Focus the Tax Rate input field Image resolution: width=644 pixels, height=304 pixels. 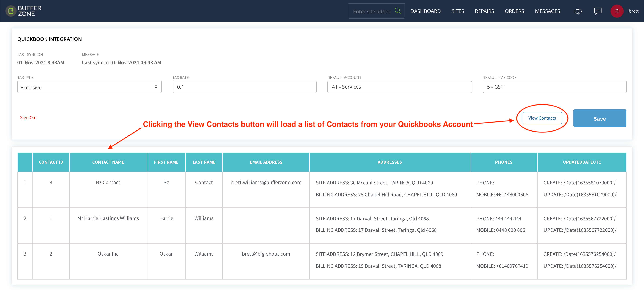244,87
